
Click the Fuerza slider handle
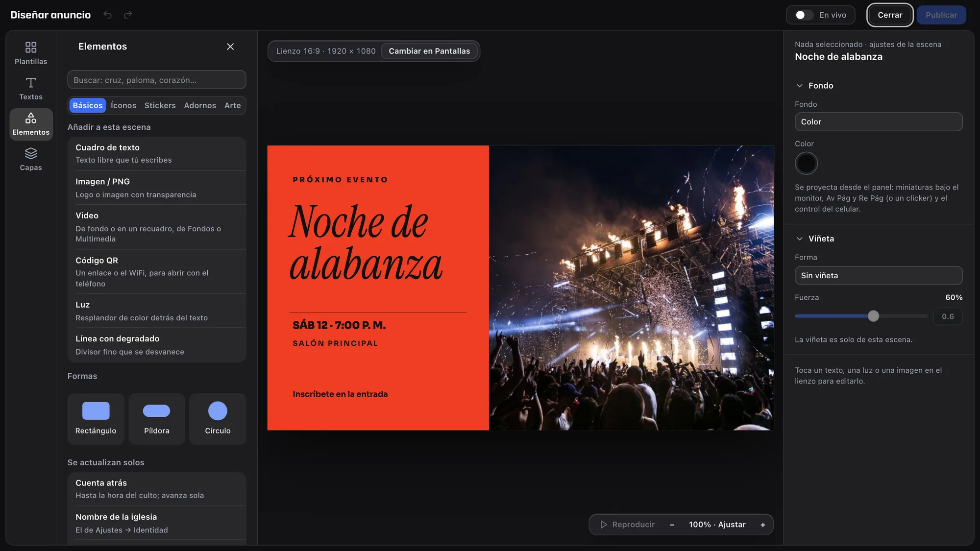[x=873, y=316]
